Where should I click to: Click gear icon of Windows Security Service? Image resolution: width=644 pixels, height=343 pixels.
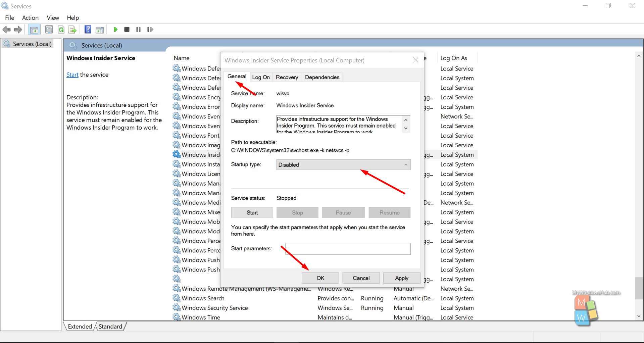click(177, 308)
